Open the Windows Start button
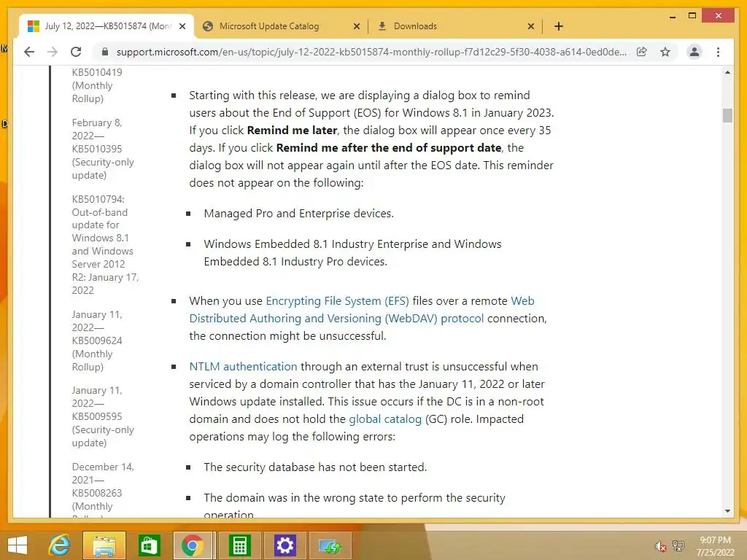Screen dimensions: 747x560 coord(18,545)
